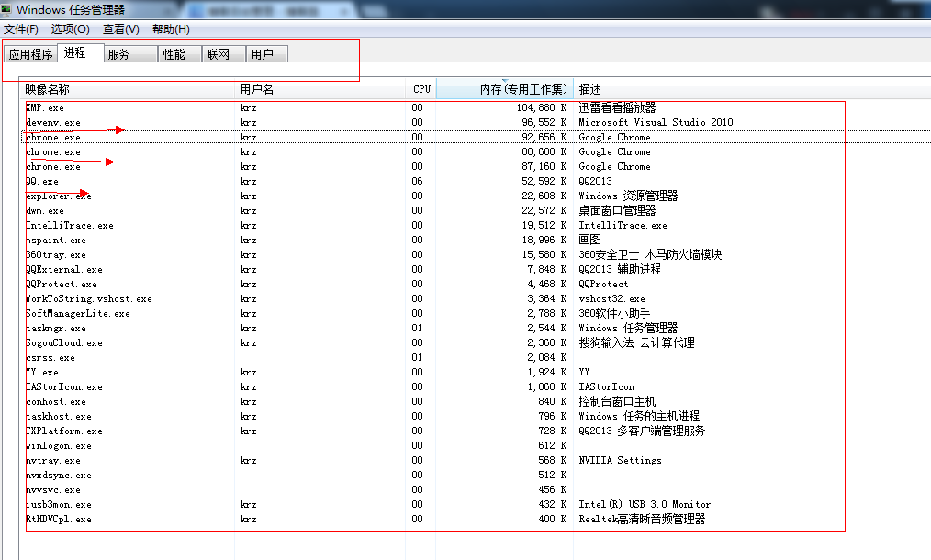Click the 104,880 K memory value
931x560 pixels.
click(x=542, y=107)
